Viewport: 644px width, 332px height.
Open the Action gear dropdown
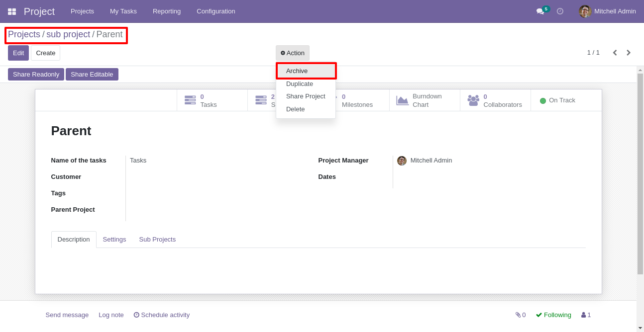tap(293, 53)
